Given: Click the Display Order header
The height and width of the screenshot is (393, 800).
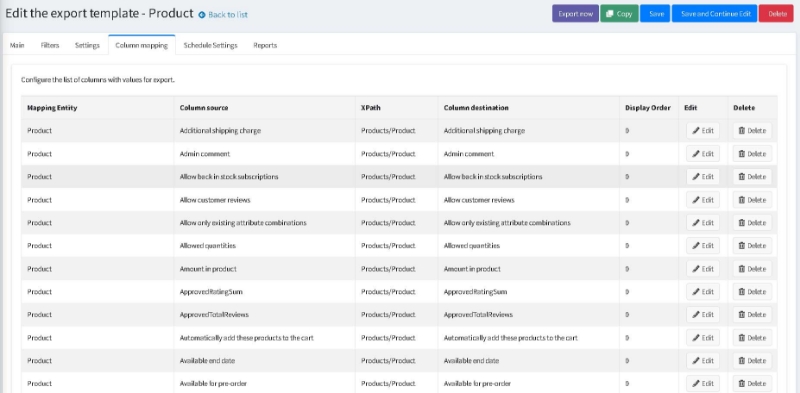Looking at the screenshot, I should click(648, 108).
